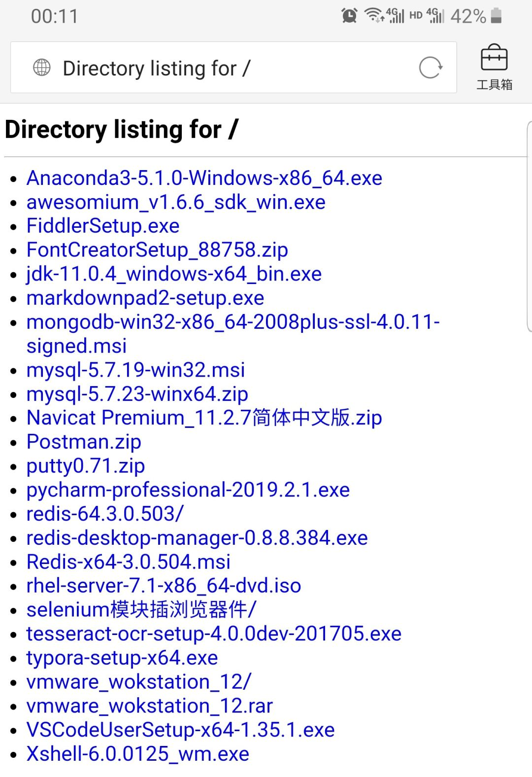Download vmware_wokstation_12.rar
This screenshot has width=532, height=777.
click(x=150, y=706)
